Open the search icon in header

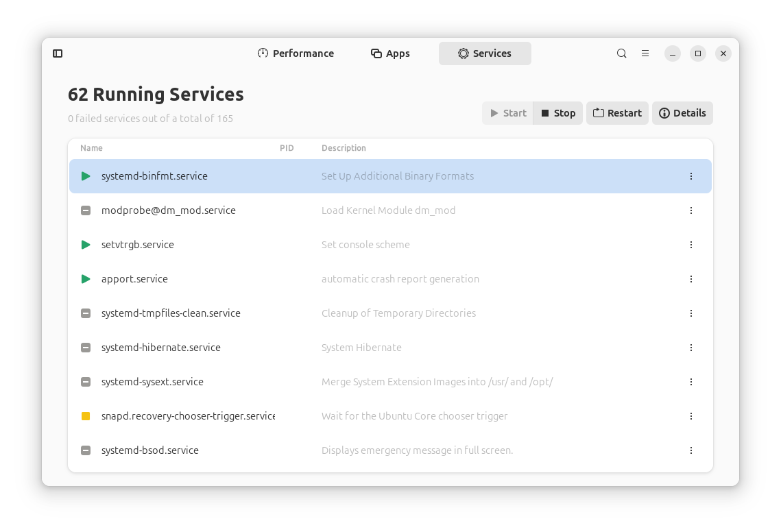(621, 53)
